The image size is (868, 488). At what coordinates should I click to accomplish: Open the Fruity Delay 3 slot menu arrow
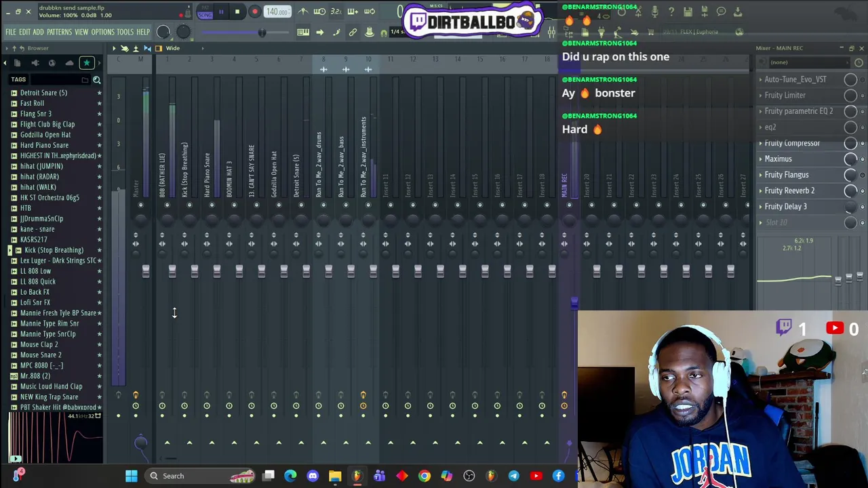[760, 207]
